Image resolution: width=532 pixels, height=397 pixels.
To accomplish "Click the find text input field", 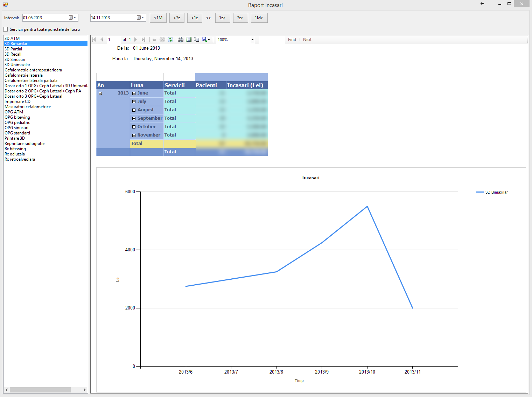I will [x=272, y=40].
